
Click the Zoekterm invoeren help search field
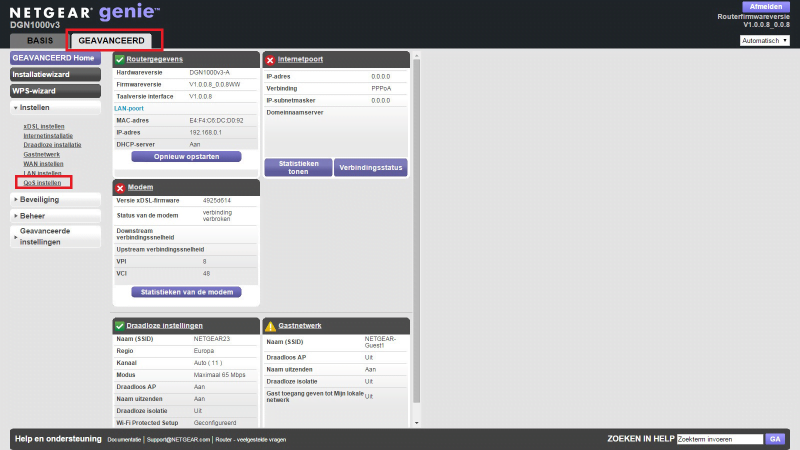pyautogui.click(x=720, y=439)
